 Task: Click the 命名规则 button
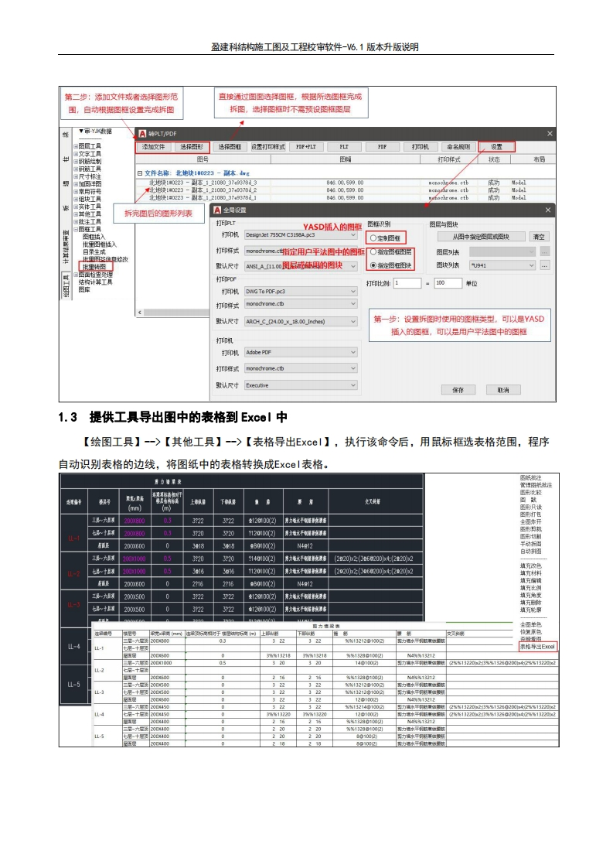[458, 147]
